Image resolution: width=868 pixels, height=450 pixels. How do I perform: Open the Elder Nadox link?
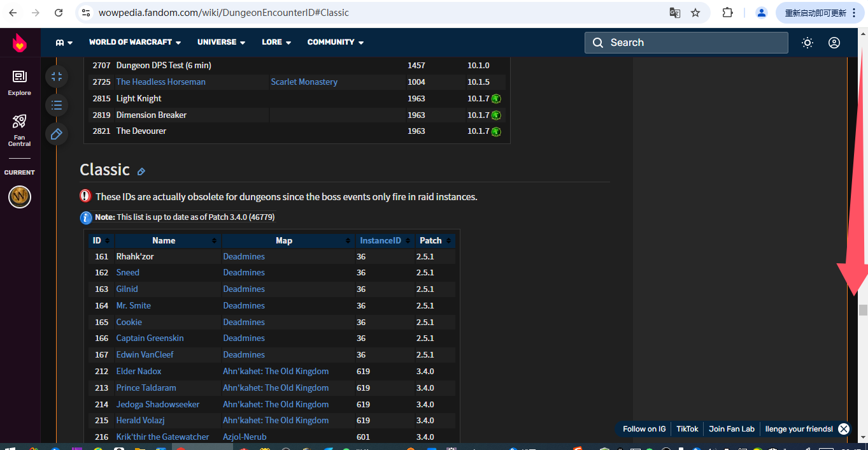(x=138, y=372)
